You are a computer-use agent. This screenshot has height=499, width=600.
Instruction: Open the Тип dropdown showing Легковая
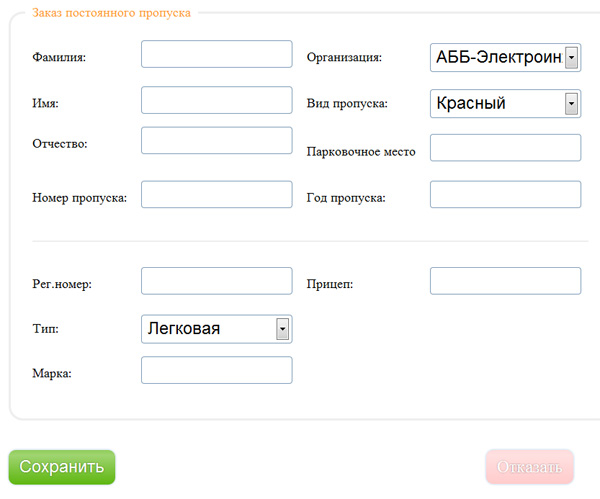(x=216, y=328)
